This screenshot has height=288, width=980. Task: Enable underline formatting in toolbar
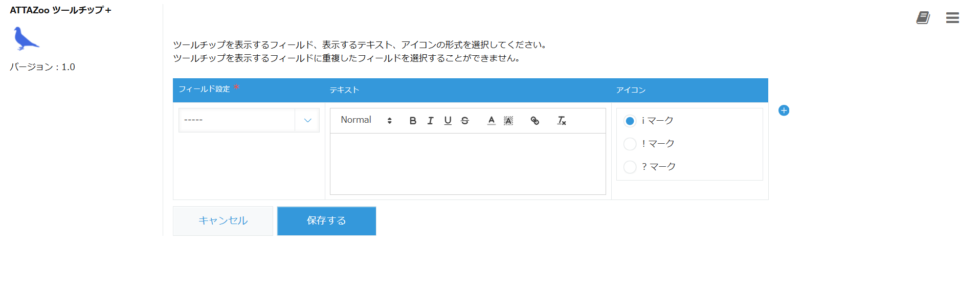(448, 121)
